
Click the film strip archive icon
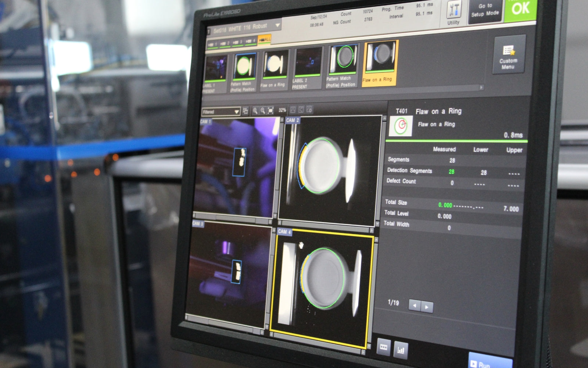pos(383,347)
